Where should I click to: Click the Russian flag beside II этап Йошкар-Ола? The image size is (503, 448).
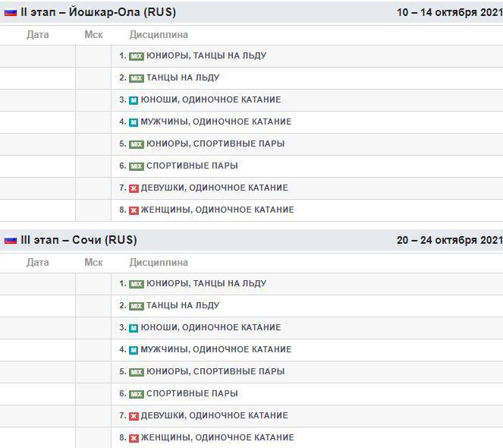[11, 12]
